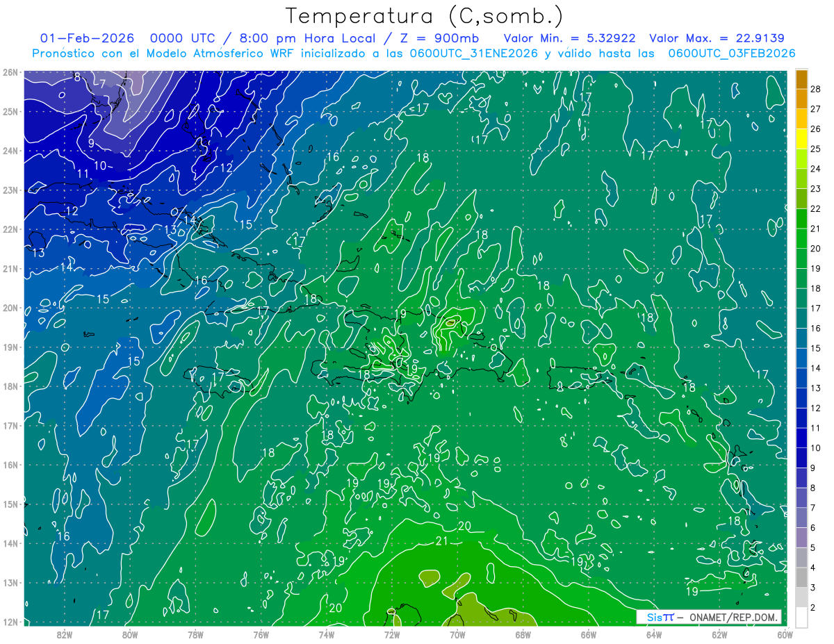The height and width of the screenshot is (644, 834).
Task: Pick the yellow swatch between 24 and 25
Action: [801, 159]
